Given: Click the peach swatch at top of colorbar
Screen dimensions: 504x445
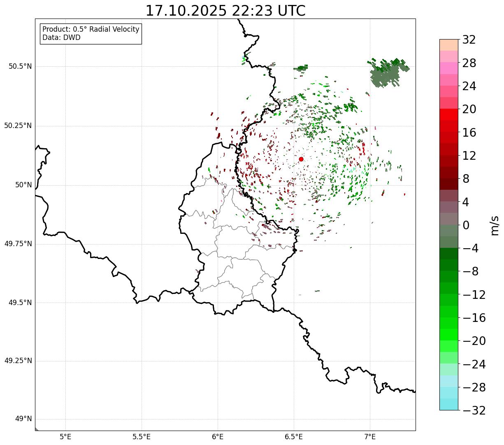Looking at the screenshot, I should click(449, 45).
